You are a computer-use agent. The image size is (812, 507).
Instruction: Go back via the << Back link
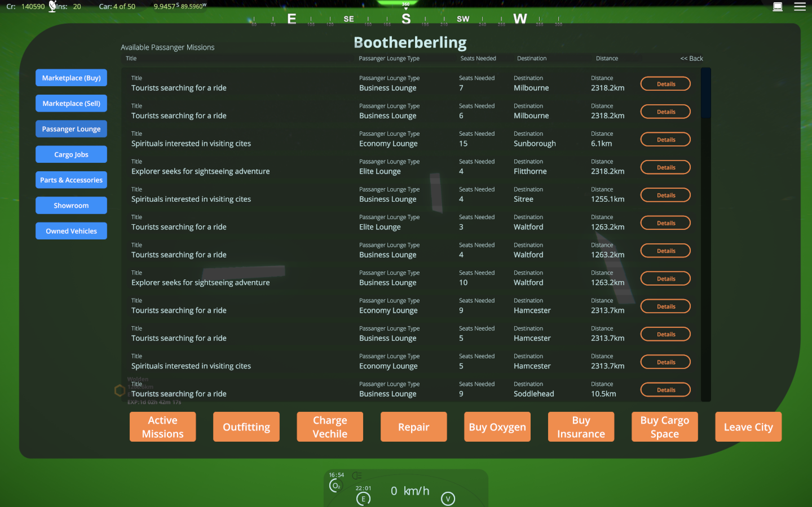click(691, 58)
